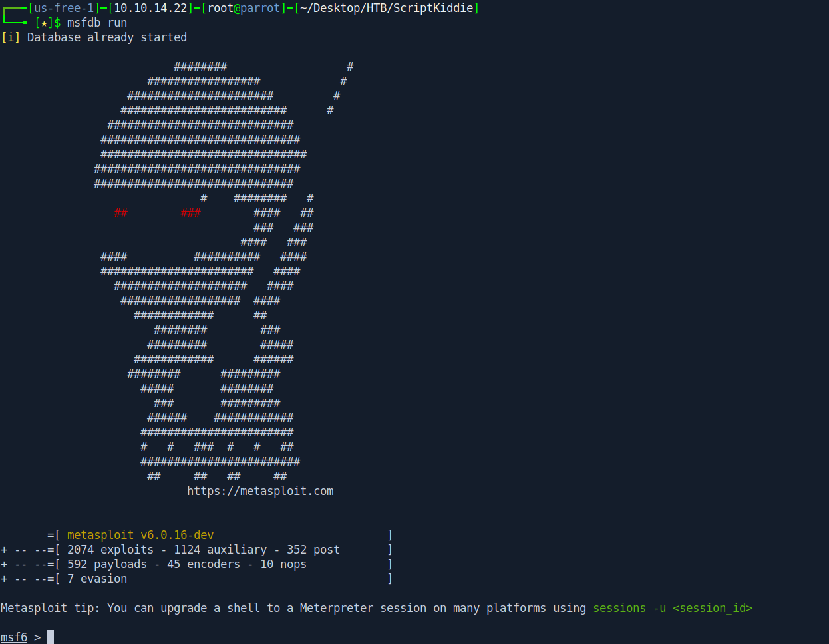Click the msf6 prompt input cursor
The height and width of the screenshot is (644, 829).
coord(51,637)
